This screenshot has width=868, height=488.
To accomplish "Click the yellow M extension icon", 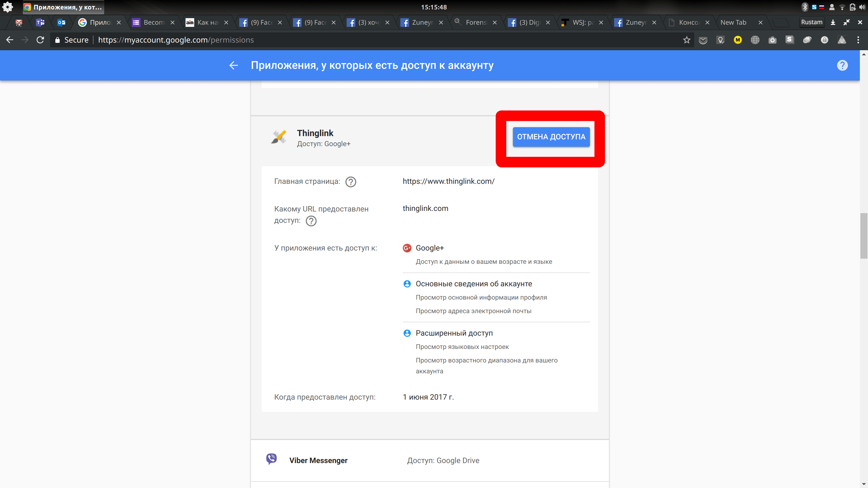I will (x=738, y=40).
